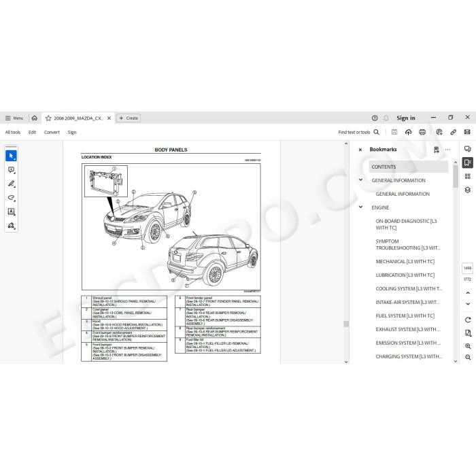The width and height of the screenshot is (476, 476).
Task: Go to the Home icon
Action: click(x=35, y=118)
